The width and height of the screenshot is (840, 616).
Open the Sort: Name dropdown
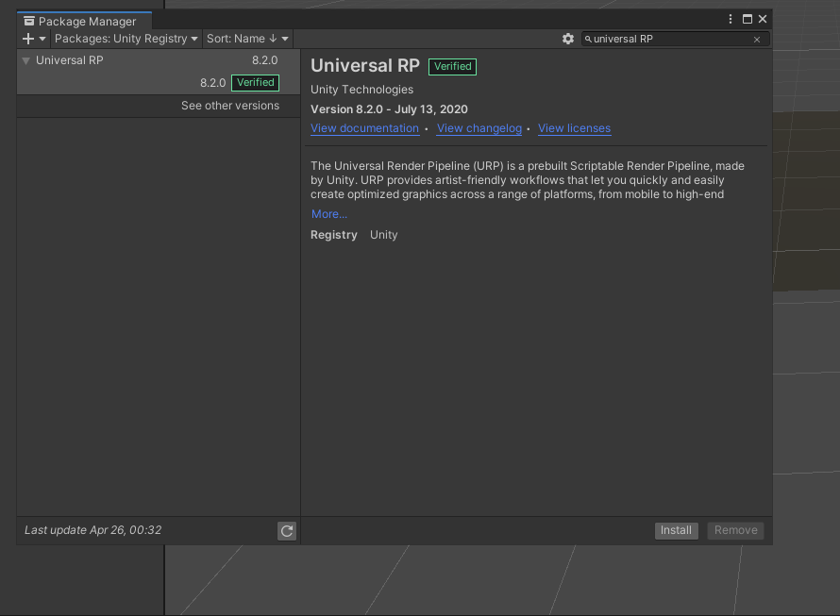[x=247, y=39]
